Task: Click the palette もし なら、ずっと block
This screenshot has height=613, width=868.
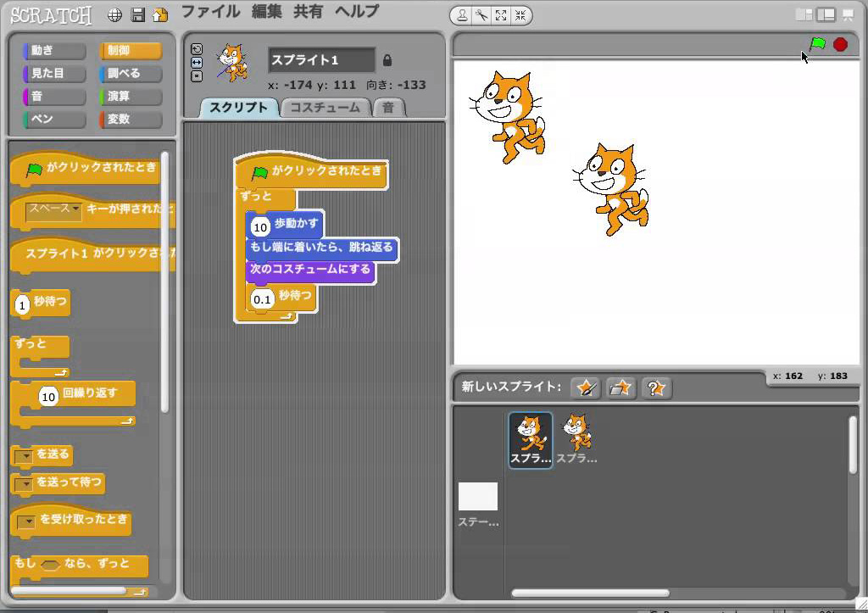Action: pyautogui.click(x=79, y=567)
